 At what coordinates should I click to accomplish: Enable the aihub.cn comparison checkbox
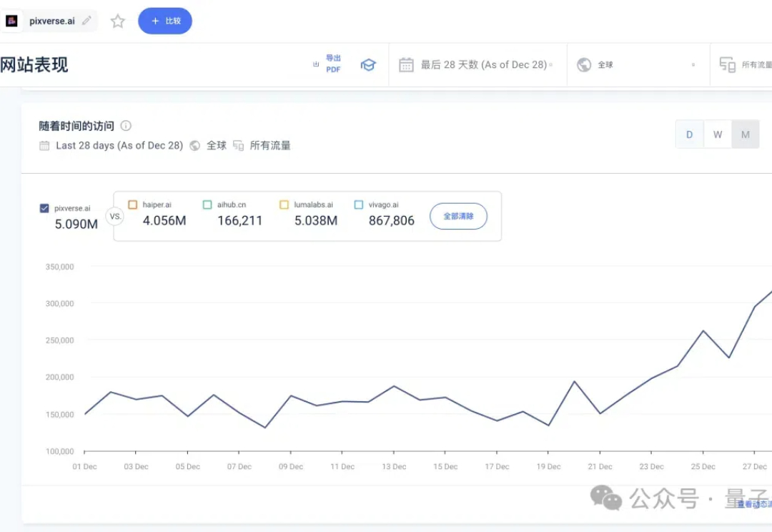(x=207, y=205)
